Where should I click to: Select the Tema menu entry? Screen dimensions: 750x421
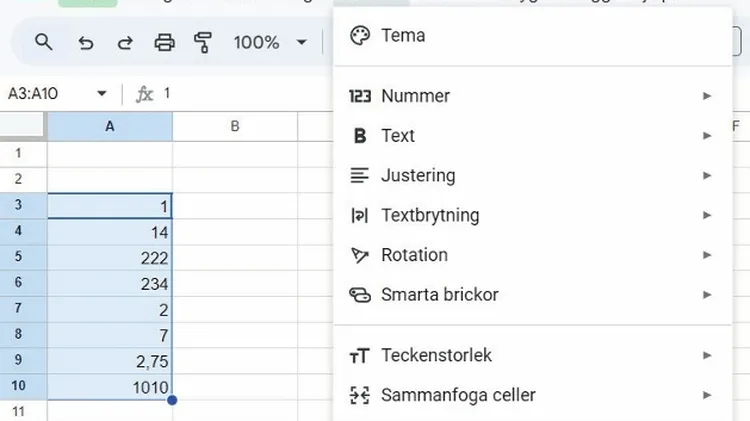(403, 35)
